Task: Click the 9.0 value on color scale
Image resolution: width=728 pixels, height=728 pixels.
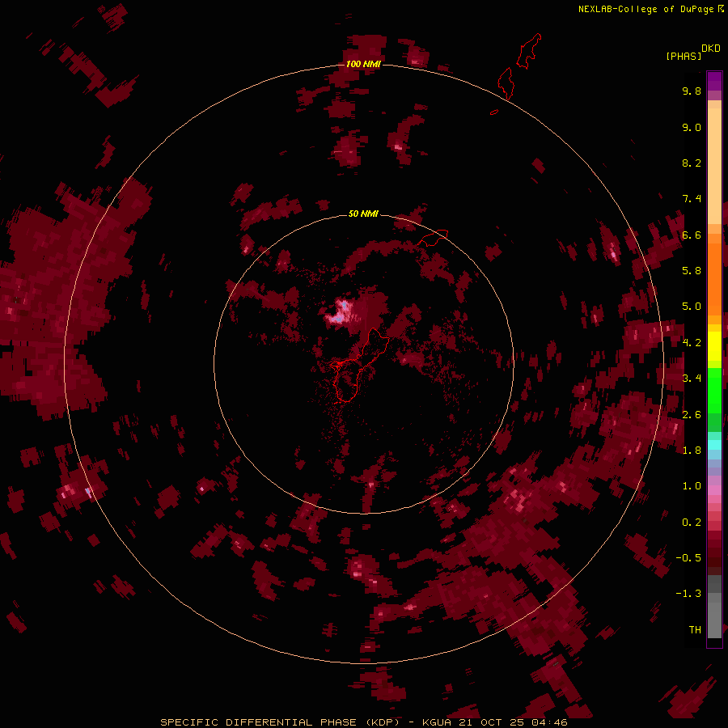Action: [x=692, y=127]
